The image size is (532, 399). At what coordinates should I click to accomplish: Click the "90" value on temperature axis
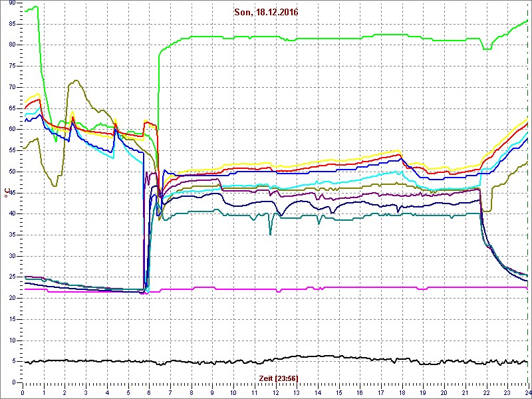click(12, 3)
